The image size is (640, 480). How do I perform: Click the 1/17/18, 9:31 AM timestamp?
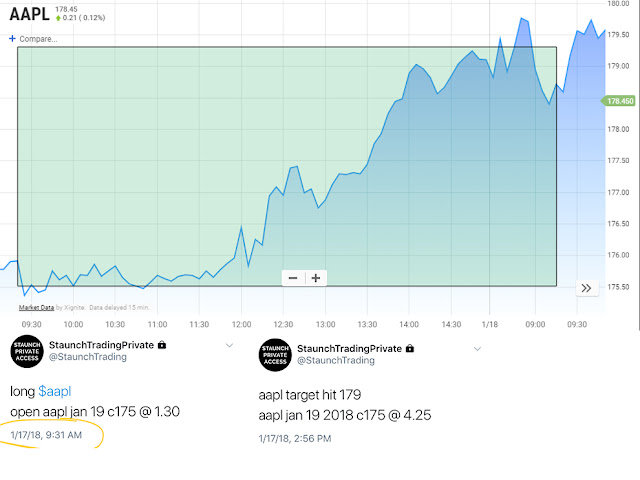pos(46,435)
